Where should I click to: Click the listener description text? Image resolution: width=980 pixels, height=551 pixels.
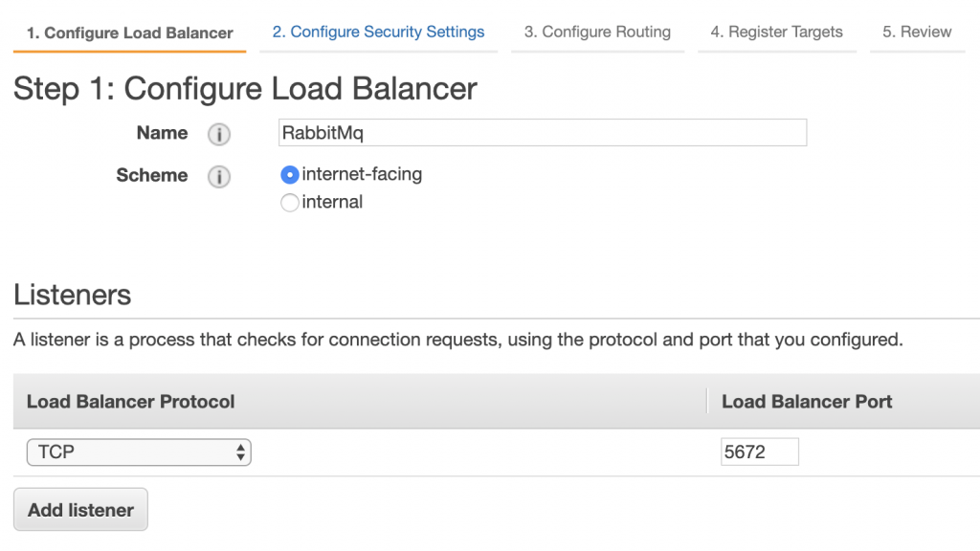pyautogui.click(x=458, y=340)
